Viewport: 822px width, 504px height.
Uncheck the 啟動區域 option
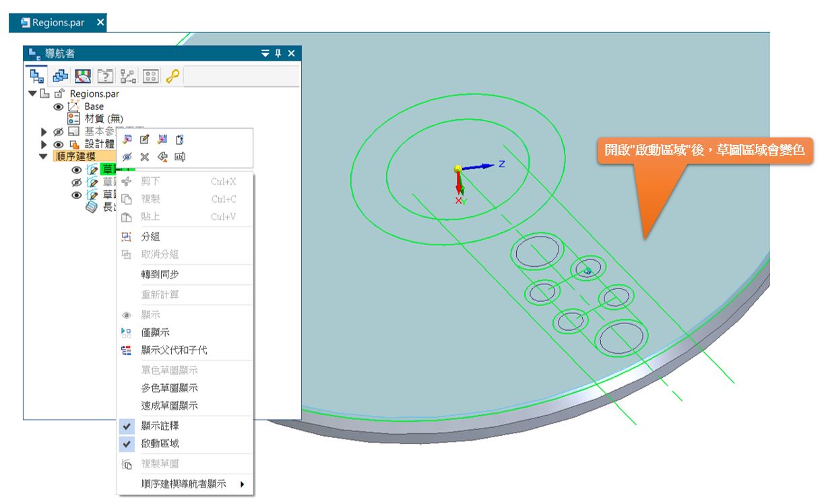pyautogui.click(x=160, y=444)
